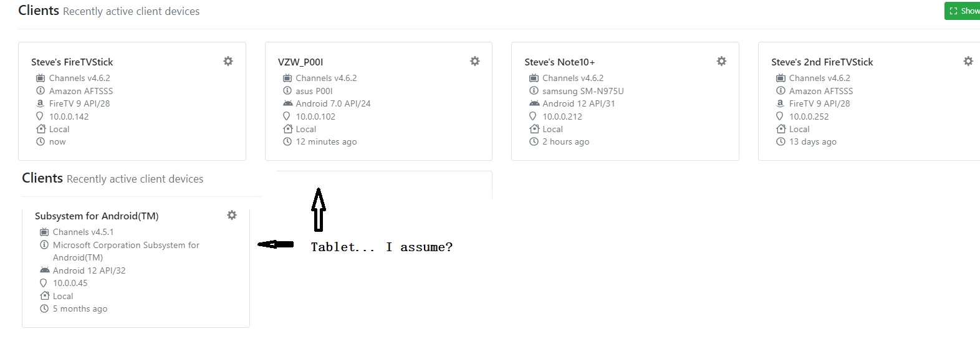Click IP address 10.0.0.45
Viewport: 980px width, 349px height.
point(70,283)
